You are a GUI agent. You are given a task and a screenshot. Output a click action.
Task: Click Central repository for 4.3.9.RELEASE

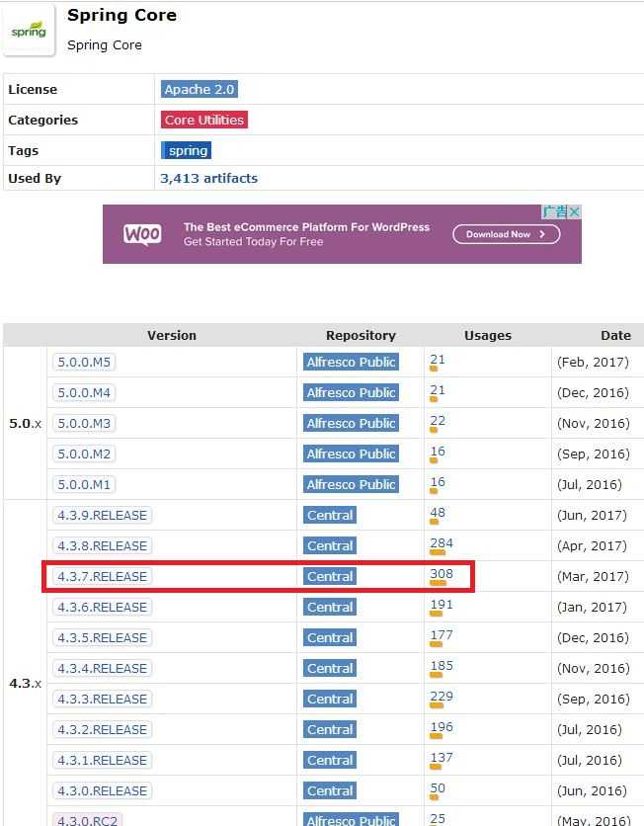[330, 515]
